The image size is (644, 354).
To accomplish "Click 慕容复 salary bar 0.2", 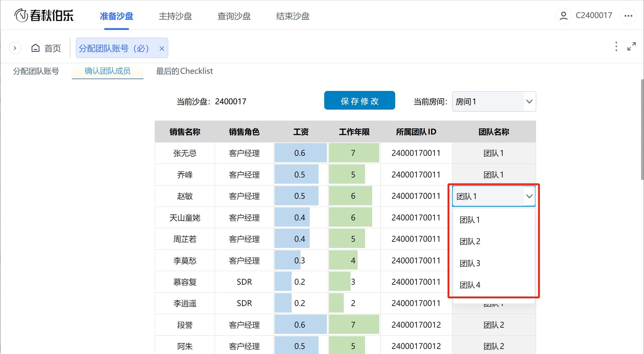I will [x=283, y=282].
